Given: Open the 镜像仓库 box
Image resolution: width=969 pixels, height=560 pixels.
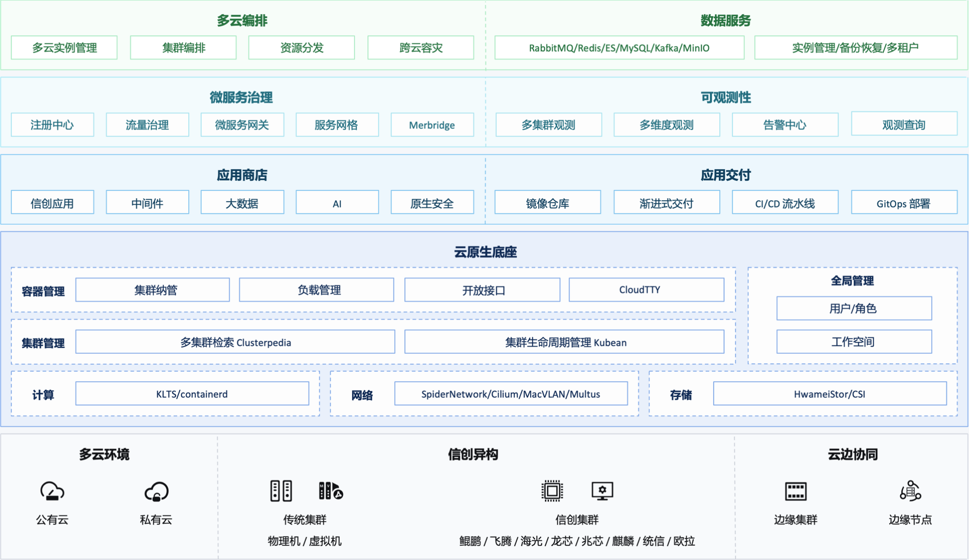Looking at the screenshot, I should [547, 203].
